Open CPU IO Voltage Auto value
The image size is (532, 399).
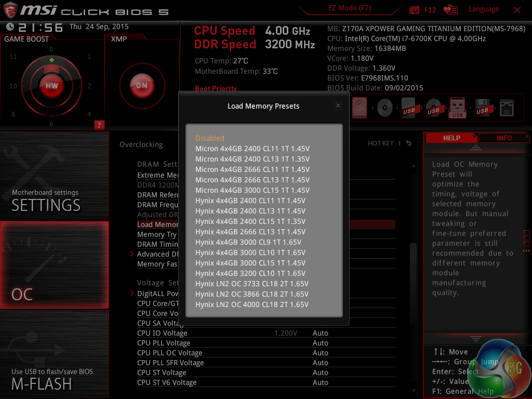pos(320,333)
